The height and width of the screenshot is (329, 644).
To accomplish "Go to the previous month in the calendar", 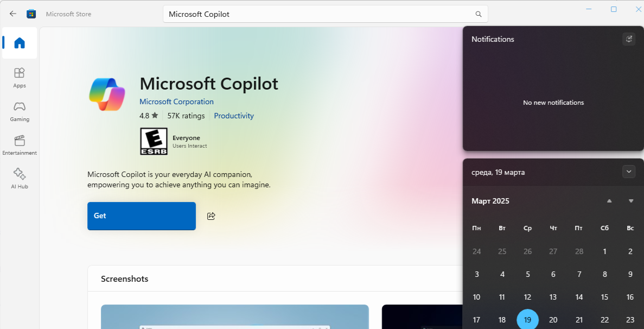I will [x=609, y=201].
